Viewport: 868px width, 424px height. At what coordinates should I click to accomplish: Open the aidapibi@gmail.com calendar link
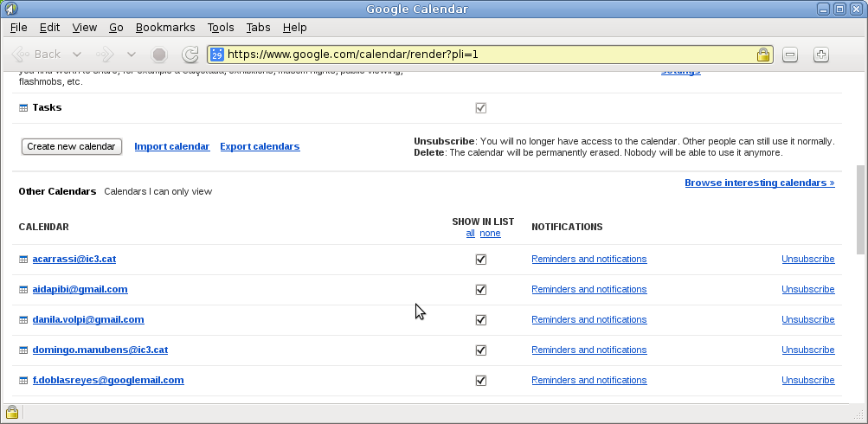tap(80, 290)
